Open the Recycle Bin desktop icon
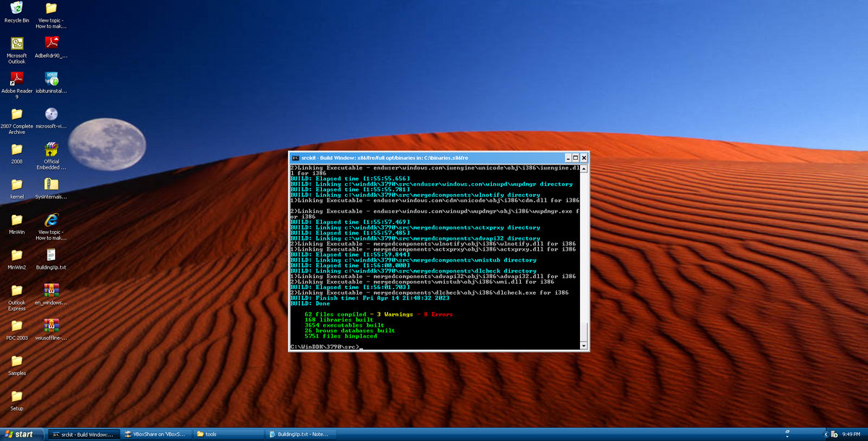 click(x=17, y=9)
